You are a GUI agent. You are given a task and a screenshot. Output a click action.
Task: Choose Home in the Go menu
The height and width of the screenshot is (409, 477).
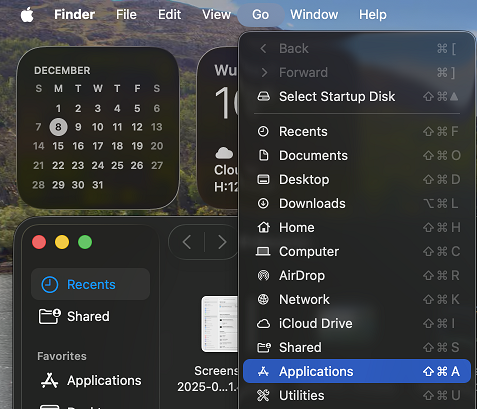coord(357,227)
